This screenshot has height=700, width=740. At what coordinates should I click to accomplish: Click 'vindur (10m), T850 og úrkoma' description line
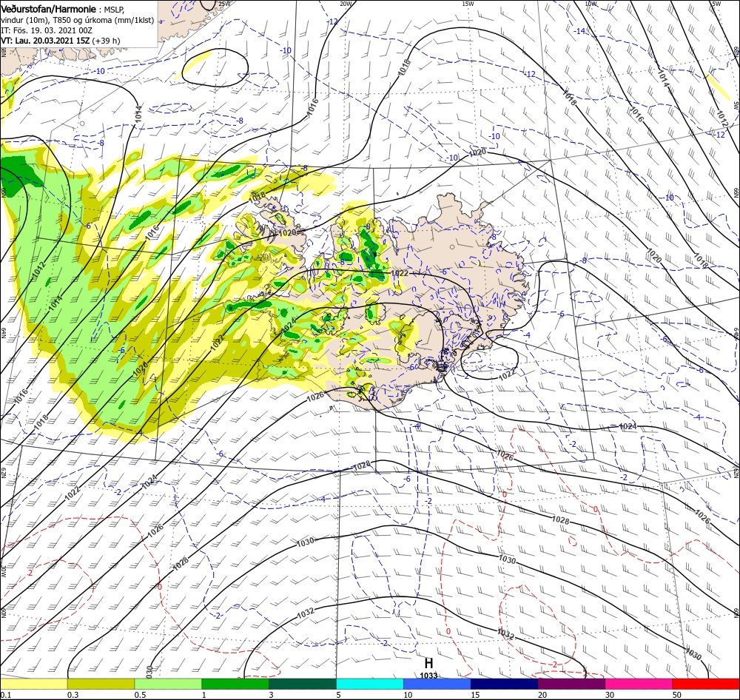[78, 20]
